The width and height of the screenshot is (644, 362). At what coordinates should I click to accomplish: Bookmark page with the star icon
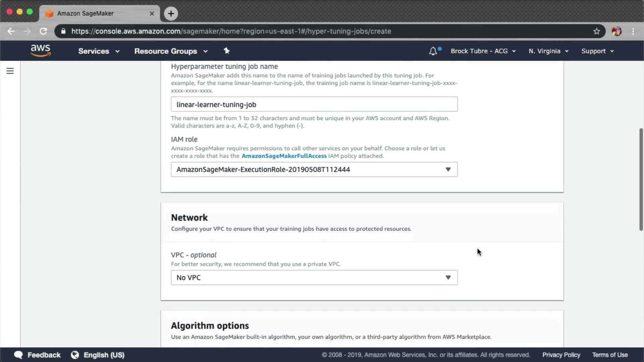click(596, 31)
